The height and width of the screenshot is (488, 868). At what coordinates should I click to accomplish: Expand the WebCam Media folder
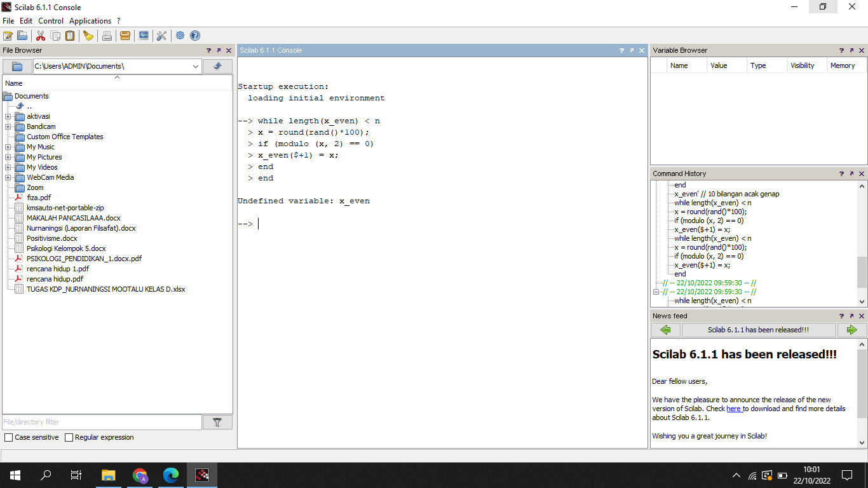[8, 177]
